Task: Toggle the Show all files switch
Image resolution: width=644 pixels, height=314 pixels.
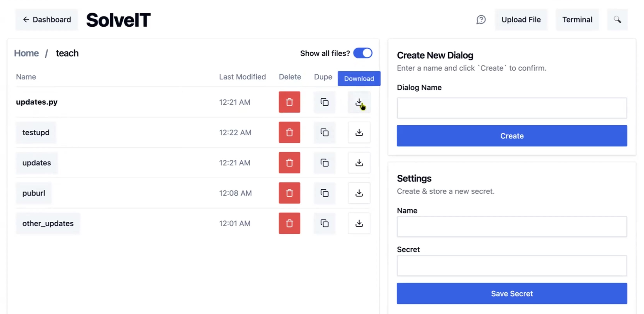Action: [x=362, y=53]
